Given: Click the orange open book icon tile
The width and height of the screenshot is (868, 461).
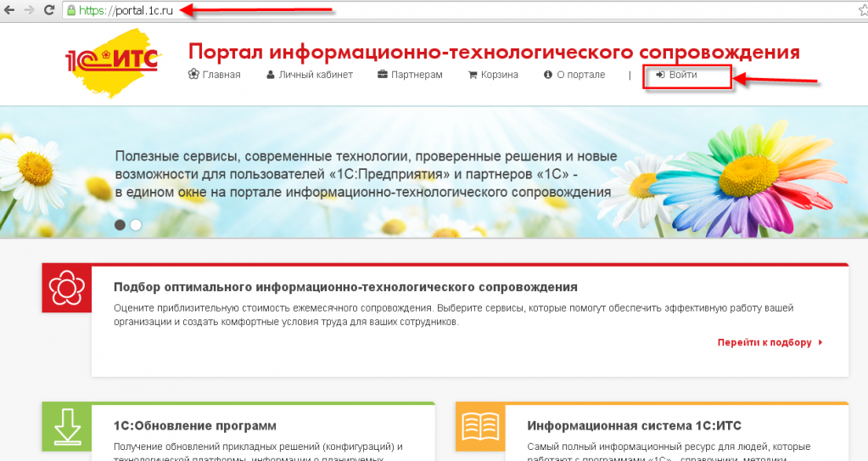Looking at the screenshot, I should click(479, 427).
